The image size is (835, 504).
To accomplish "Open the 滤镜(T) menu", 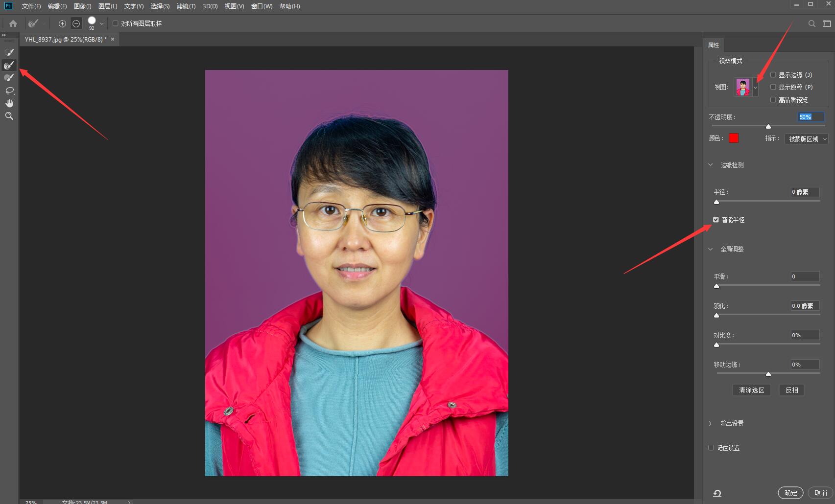I will pos(186,6).
